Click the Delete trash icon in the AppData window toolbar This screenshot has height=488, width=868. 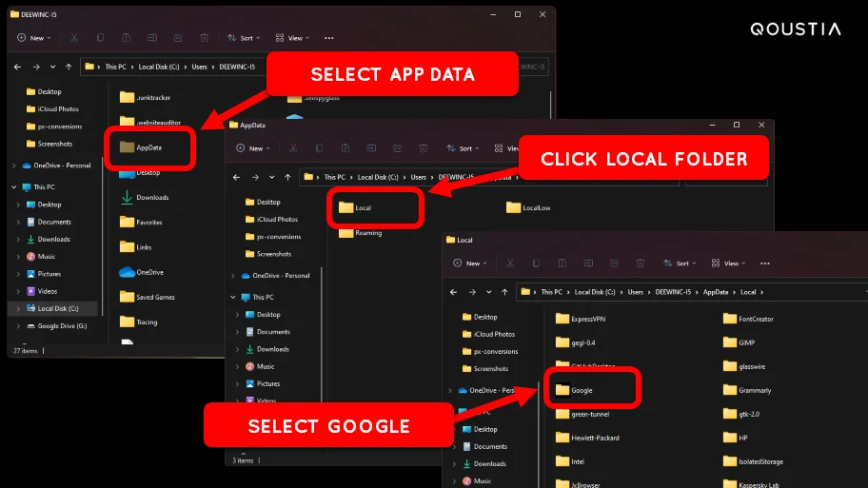424,148
